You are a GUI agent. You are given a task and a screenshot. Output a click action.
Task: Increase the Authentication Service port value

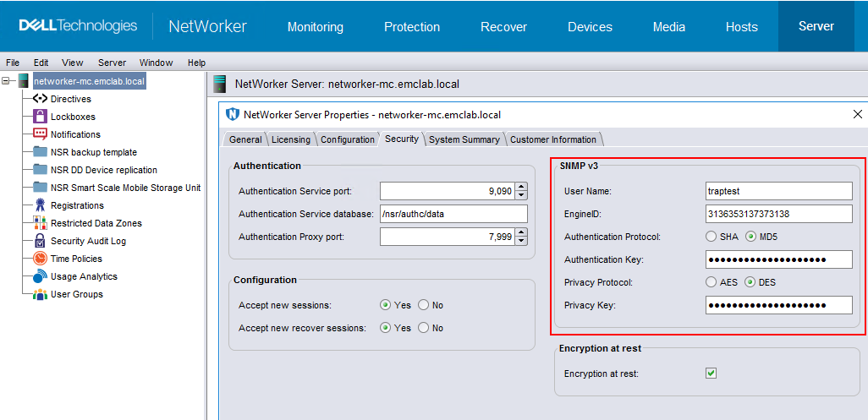(521, 188)
